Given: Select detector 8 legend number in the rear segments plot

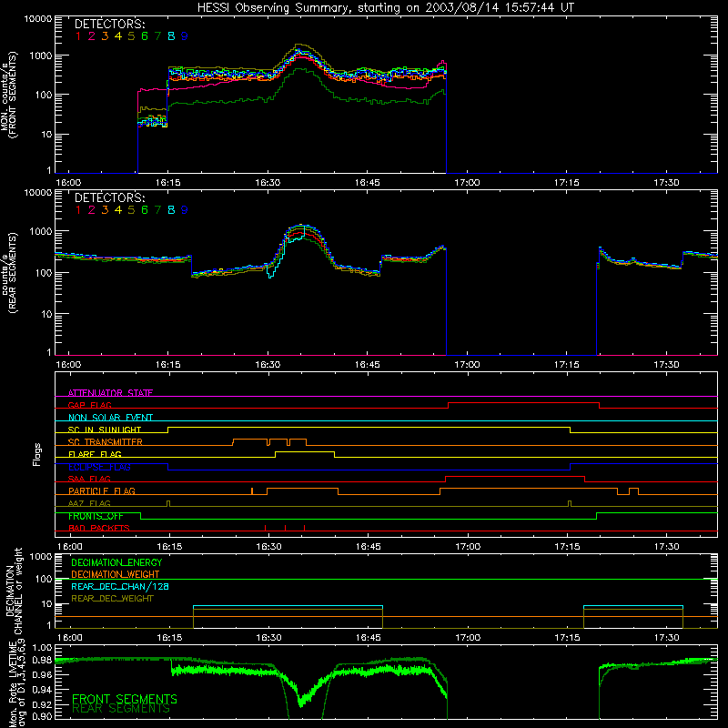Looking at the screenshot, I should click(x=171, y=210).
